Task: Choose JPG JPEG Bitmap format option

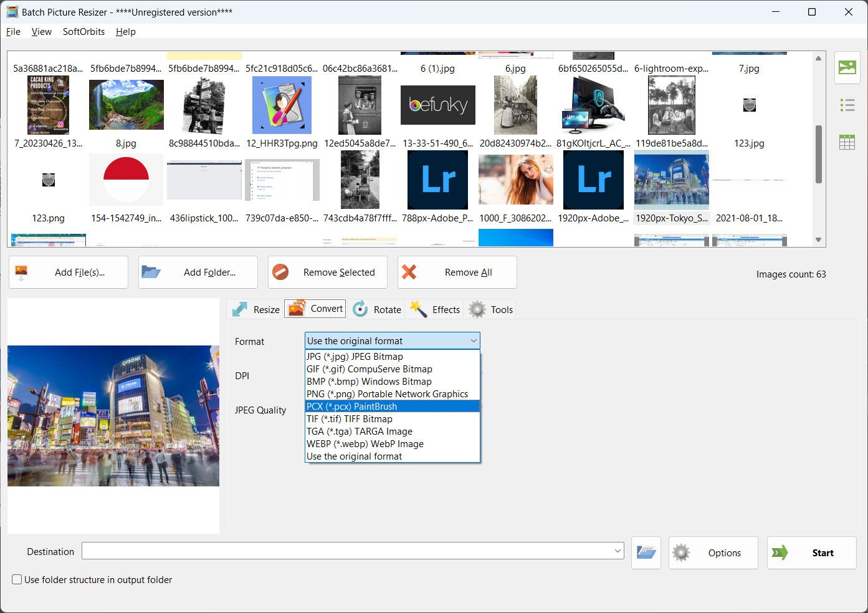Action: pos(393,357)
